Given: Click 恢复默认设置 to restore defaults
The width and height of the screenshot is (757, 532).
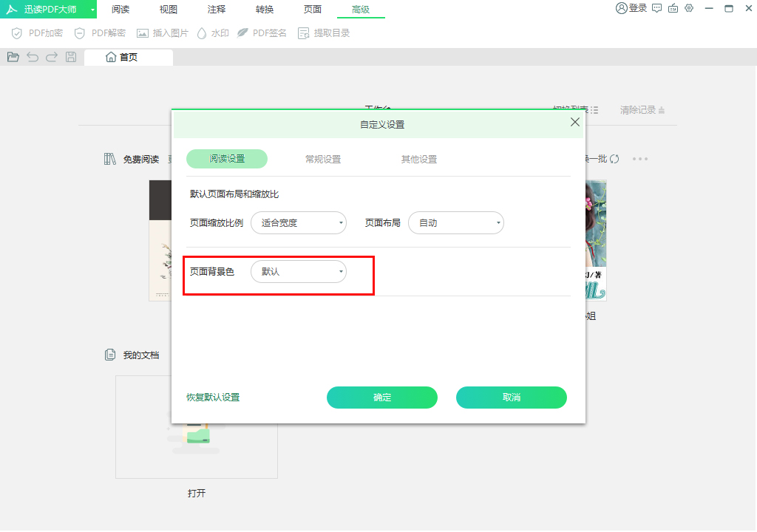Looking at the screenshot, I should 214,398.
